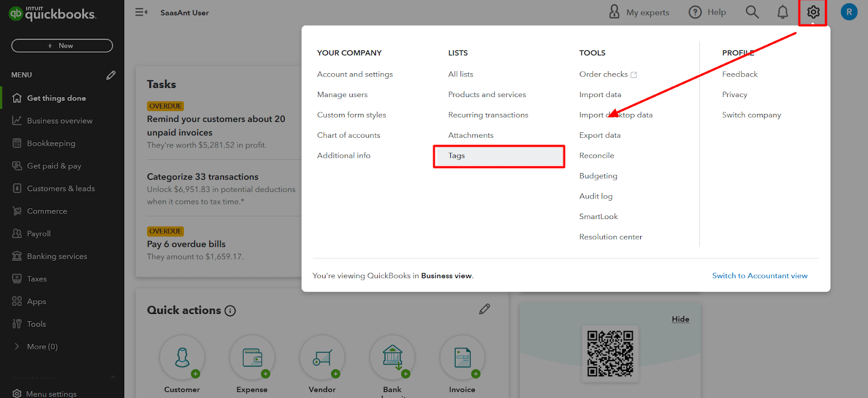Open Audit log under Tools
The width and height of the screenshot is (868, 398).
click(x=596, y=196)
